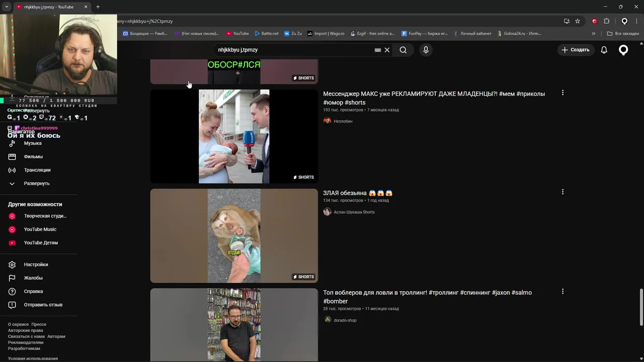Screen dimensions: 644x362
Task: Show more bookmarks via double chevron
Action: 594,34
